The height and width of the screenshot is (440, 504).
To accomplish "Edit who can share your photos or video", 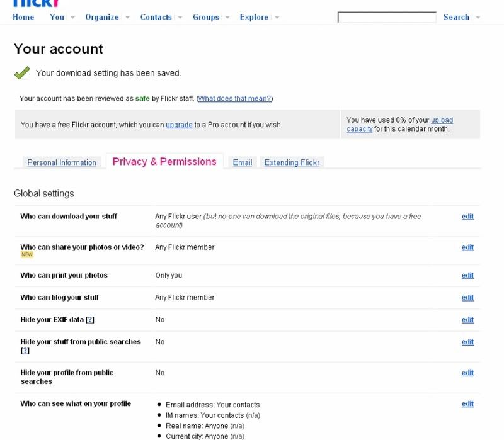I will 467,247.
